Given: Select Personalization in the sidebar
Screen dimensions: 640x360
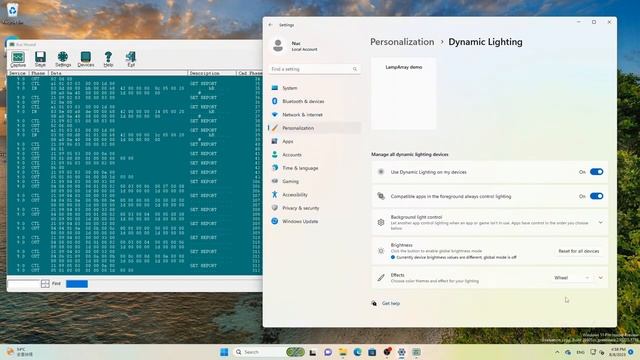Looking at the screenshot, I should pyautogui.click(x=314, y=128).
